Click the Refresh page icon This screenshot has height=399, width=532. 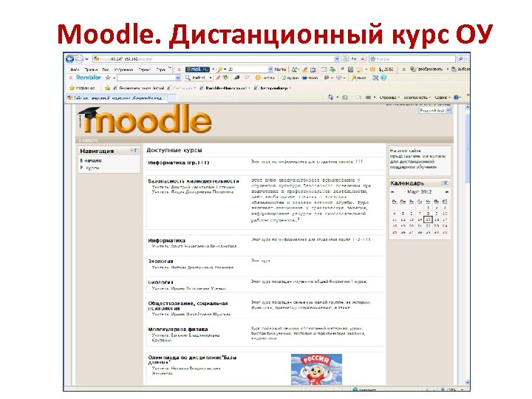[x=354, y=59]
